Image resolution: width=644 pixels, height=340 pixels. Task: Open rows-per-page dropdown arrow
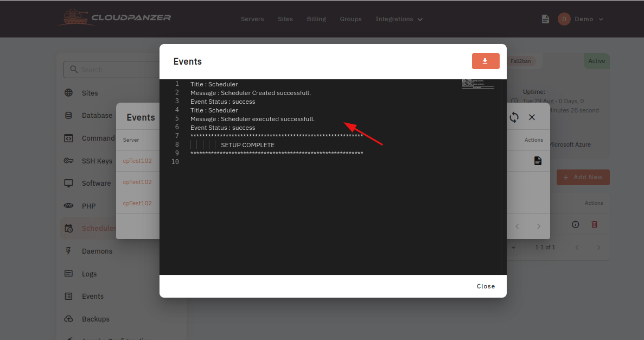coord(513,248)
